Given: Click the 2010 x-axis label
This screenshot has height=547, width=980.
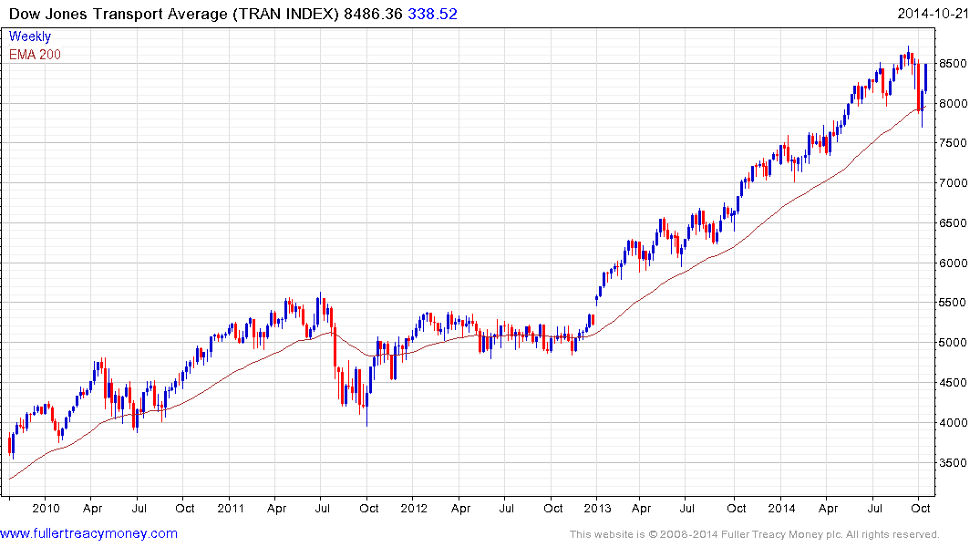Looking at the screenshot, I should [x=46, y=508].
